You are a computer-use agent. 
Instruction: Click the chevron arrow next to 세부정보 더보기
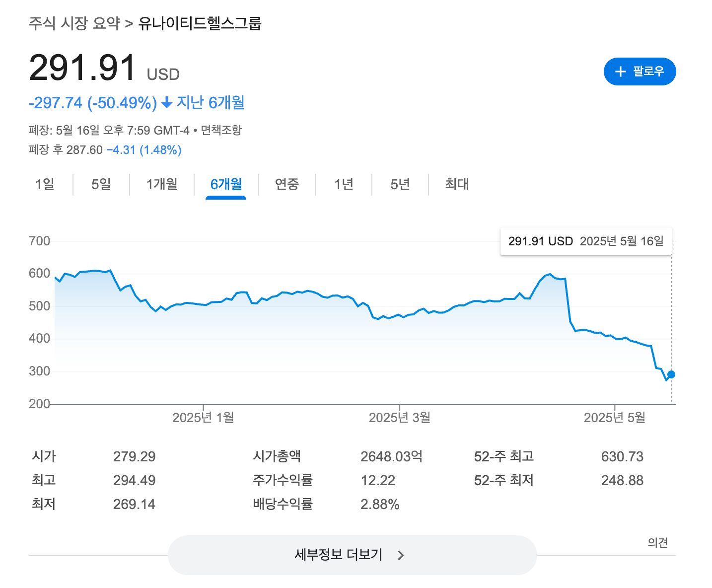(401, 555)
